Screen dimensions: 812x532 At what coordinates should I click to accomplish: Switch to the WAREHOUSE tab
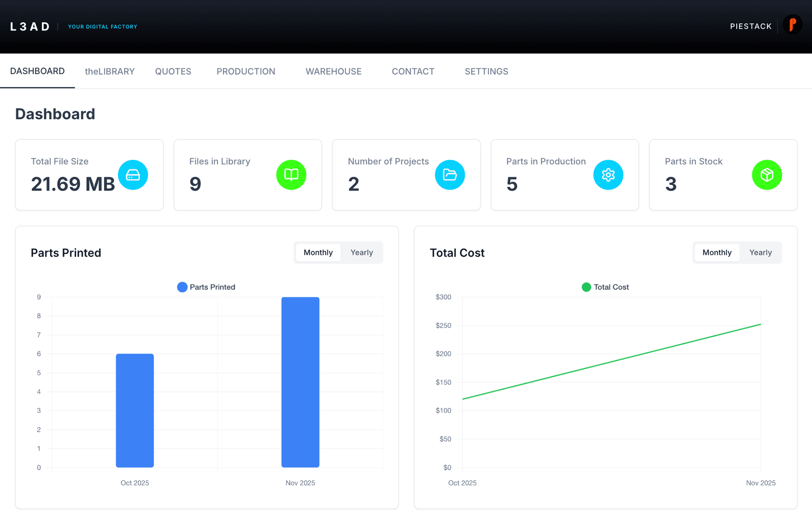(333, 71)
